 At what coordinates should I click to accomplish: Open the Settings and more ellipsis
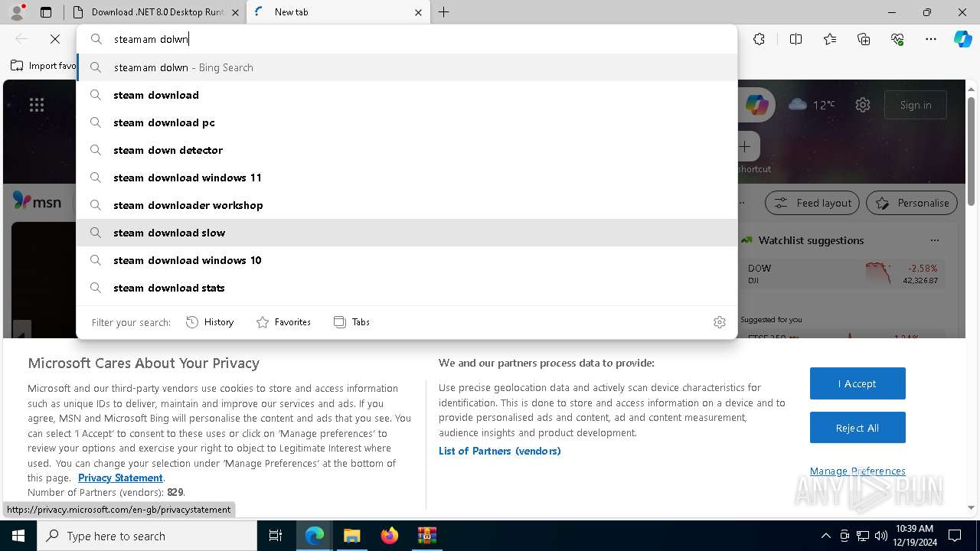(931, 39)
